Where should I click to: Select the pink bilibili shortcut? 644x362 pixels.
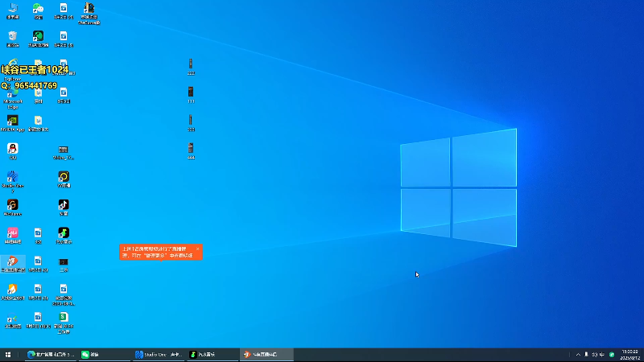pos(13,236)
